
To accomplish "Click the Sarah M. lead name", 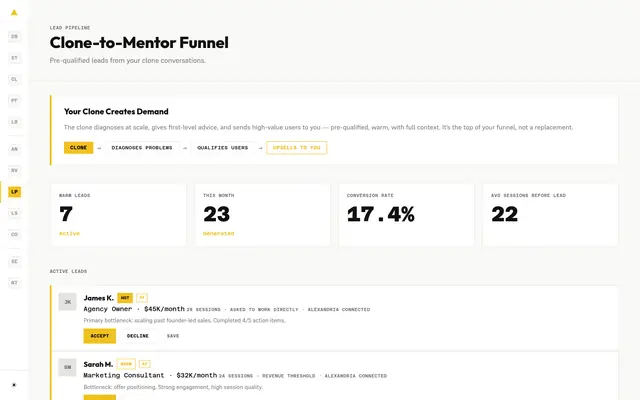I will [98, 364].
